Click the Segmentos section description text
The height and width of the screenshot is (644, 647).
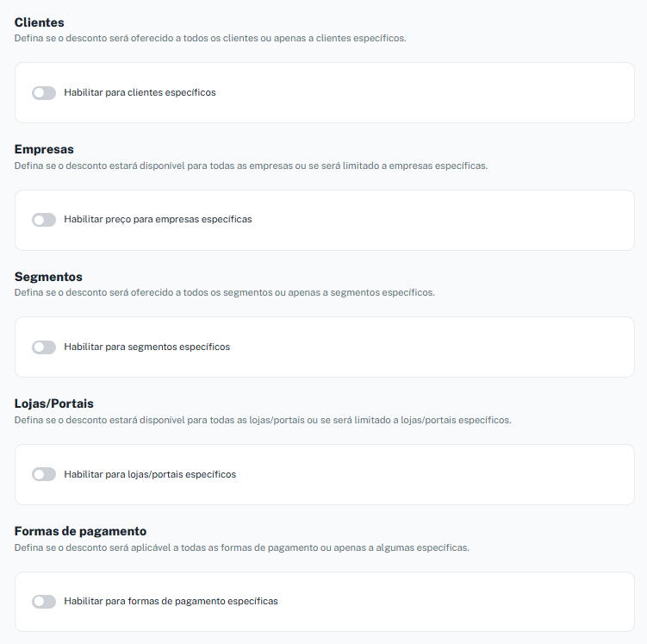tap(225, 292)
